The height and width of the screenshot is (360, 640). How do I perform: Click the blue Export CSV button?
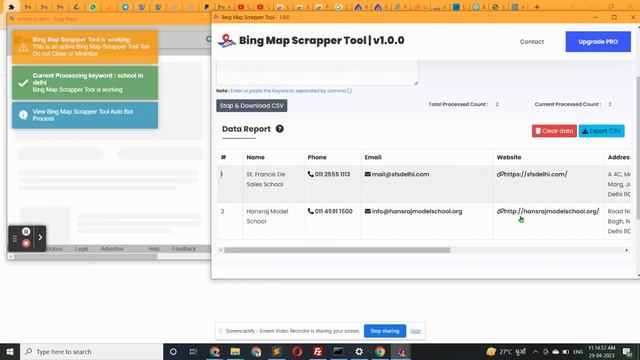(601, 131)
